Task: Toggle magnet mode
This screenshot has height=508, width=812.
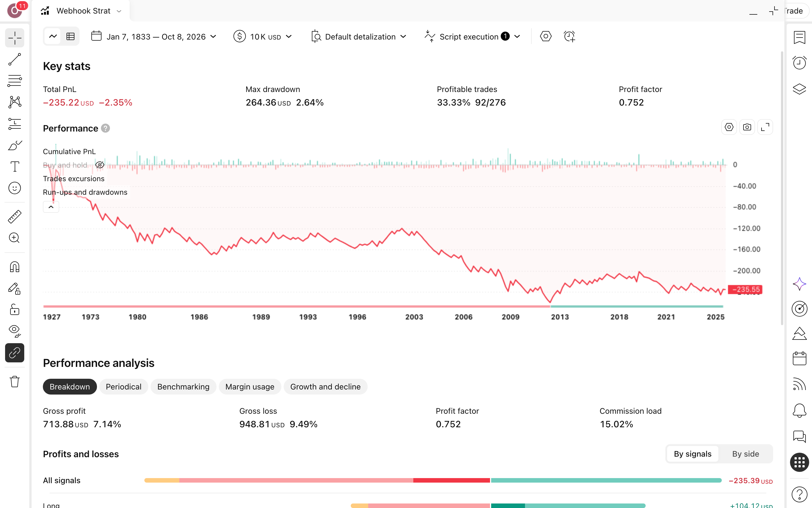Action: [x=15, y=267]
